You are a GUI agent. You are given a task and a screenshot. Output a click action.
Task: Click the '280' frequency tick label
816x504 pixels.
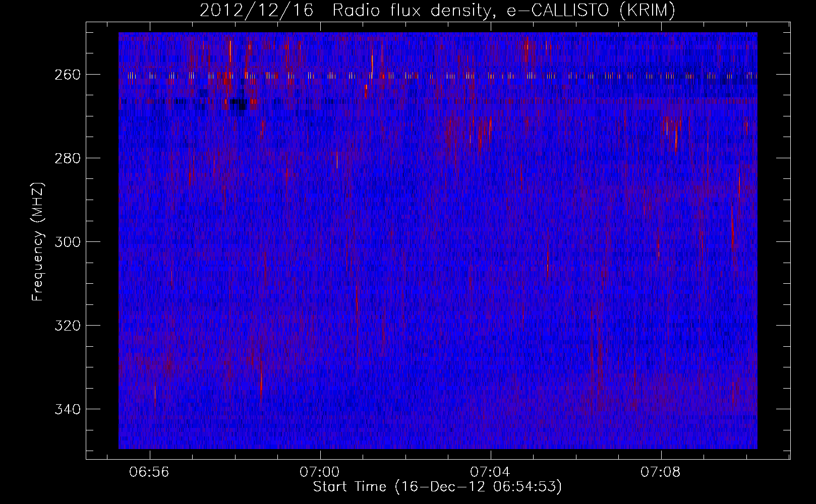[67, 158]
